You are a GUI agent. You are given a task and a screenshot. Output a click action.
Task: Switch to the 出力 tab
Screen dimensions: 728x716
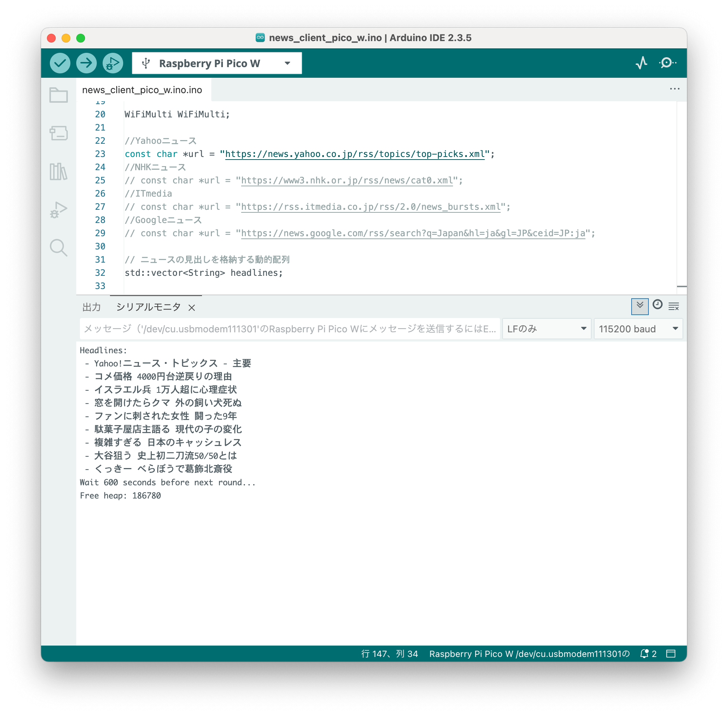point(92,307)
